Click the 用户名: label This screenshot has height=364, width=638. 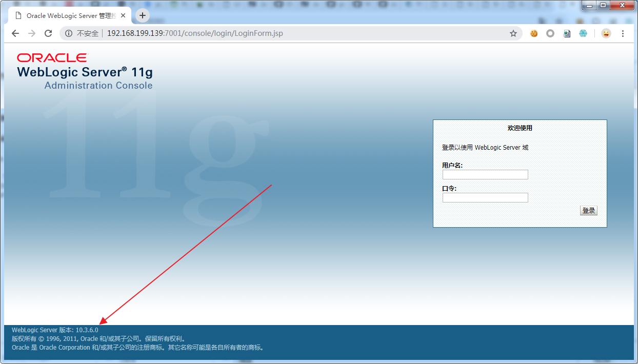click(452, 166)
